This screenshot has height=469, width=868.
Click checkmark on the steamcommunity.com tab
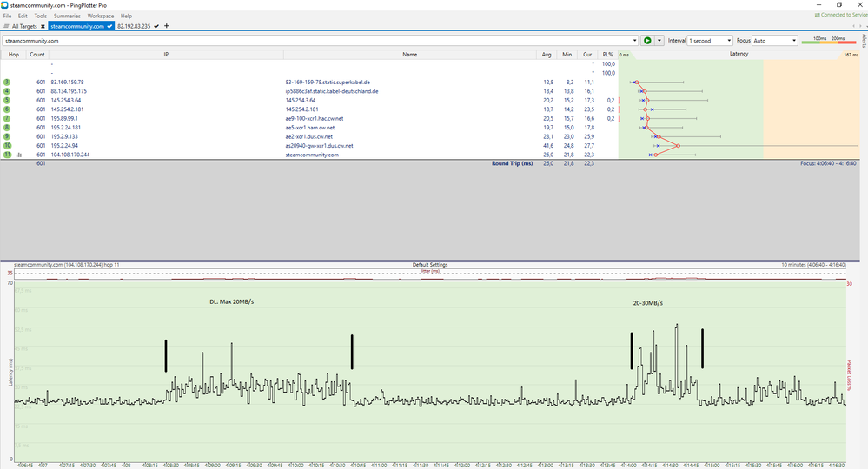coord(110,26)
